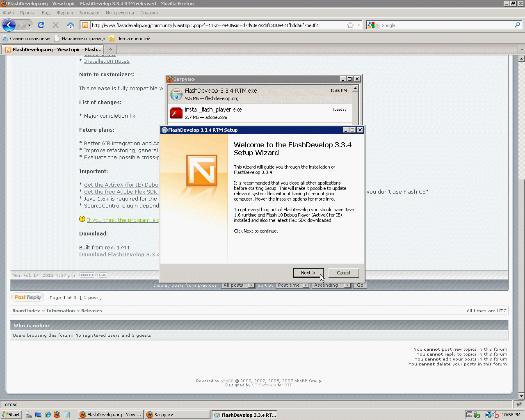The height and width of the screenshot is (420, 525).
Task: Focus the Google search box
Action: click(446, 25)
